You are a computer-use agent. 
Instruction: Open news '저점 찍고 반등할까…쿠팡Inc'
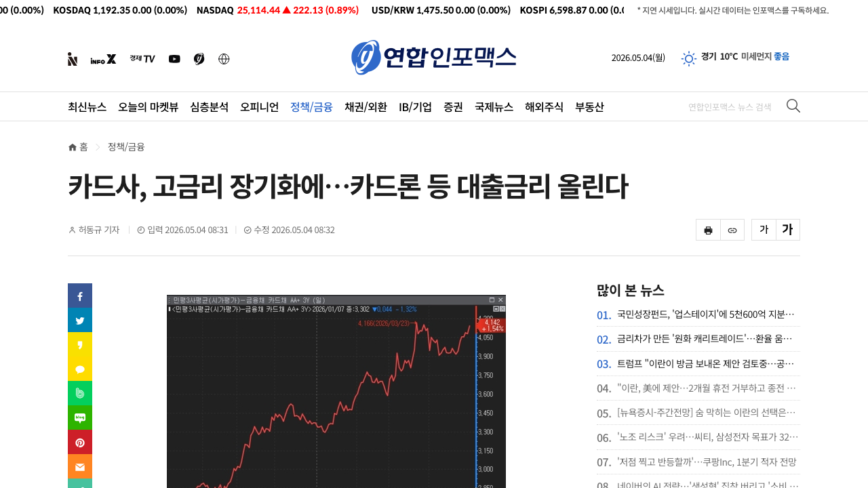coord(707,462)
